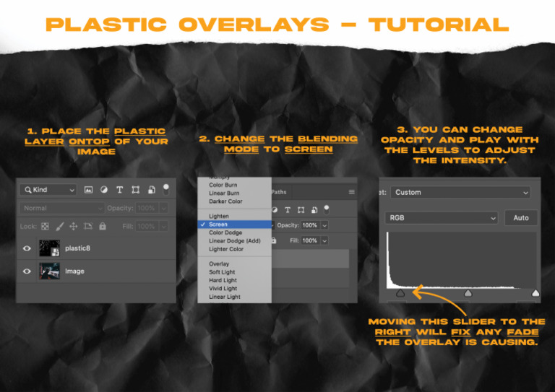The height and width of the screenshot is (392, 555).
Task: Click type filter icon in Paths tab panel
Action: tap(288, 210)
